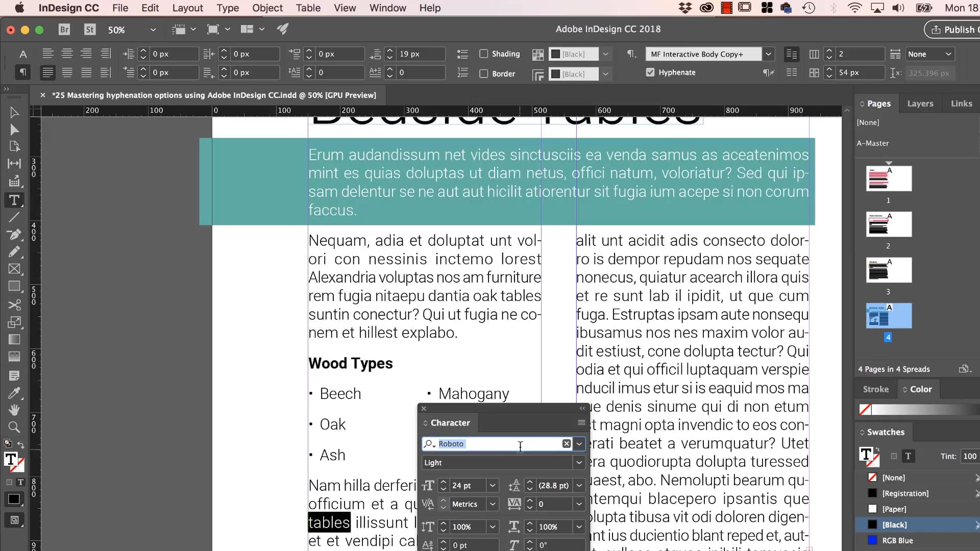Screen dimensions: 980x551
Task: Select the Eyedropper tool
Action: coord(14,393)
